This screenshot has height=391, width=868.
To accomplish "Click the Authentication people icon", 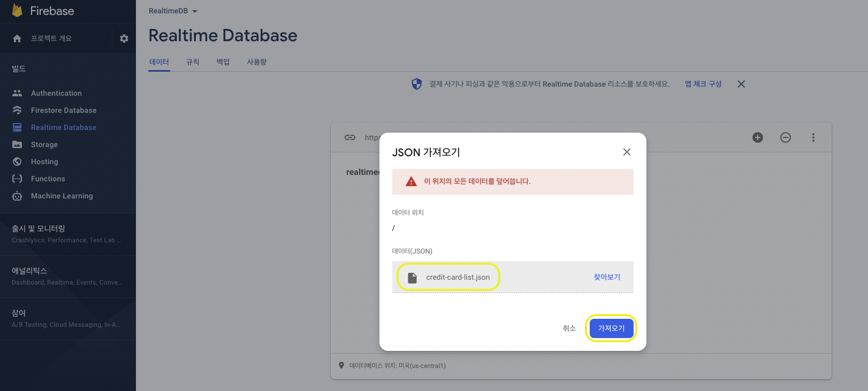I will tap(17, 93).
